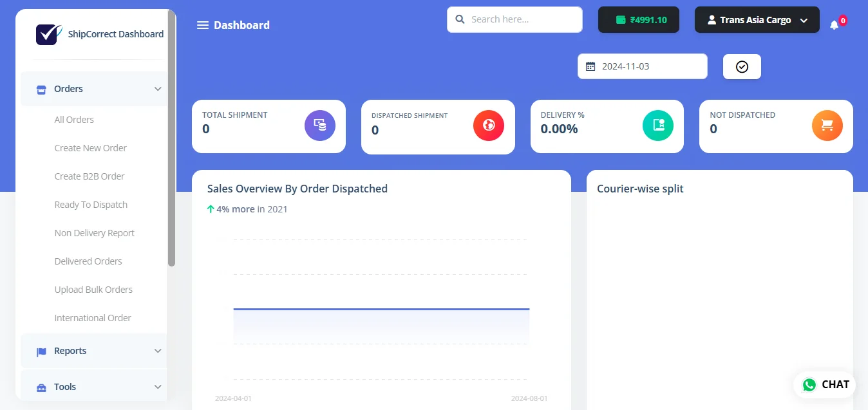This screenshot has height=410, width=868.
Task: Click the Delivery percentage green icon
Action: coord(658,126)
